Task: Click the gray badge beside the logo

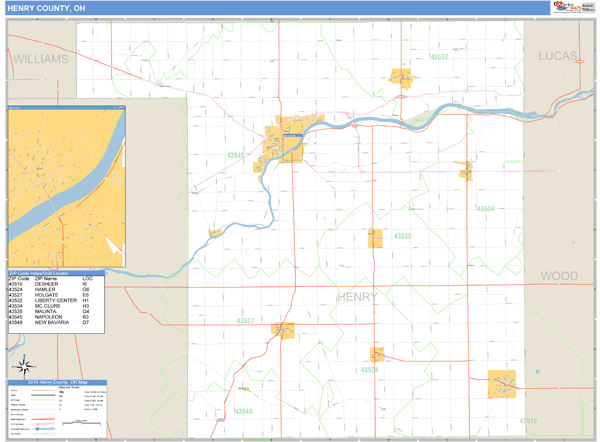Action: (587, 8)
